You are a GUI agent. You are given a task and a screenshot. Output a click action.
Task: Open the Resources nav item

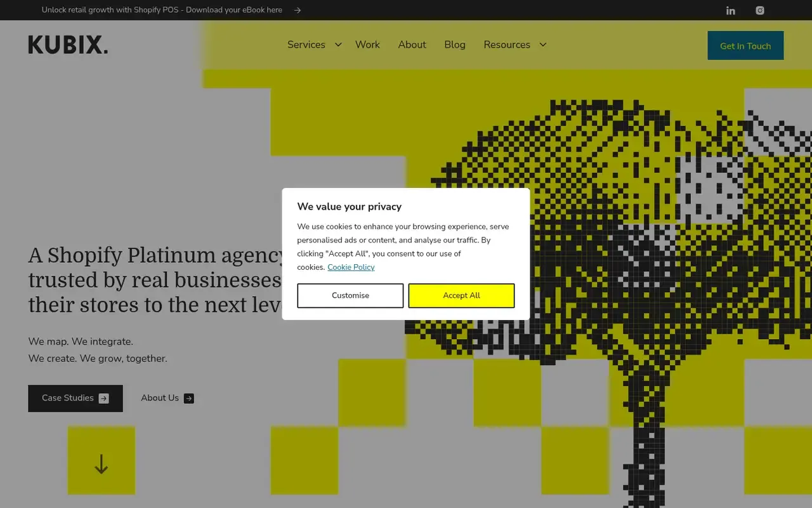tap(507, 44)
